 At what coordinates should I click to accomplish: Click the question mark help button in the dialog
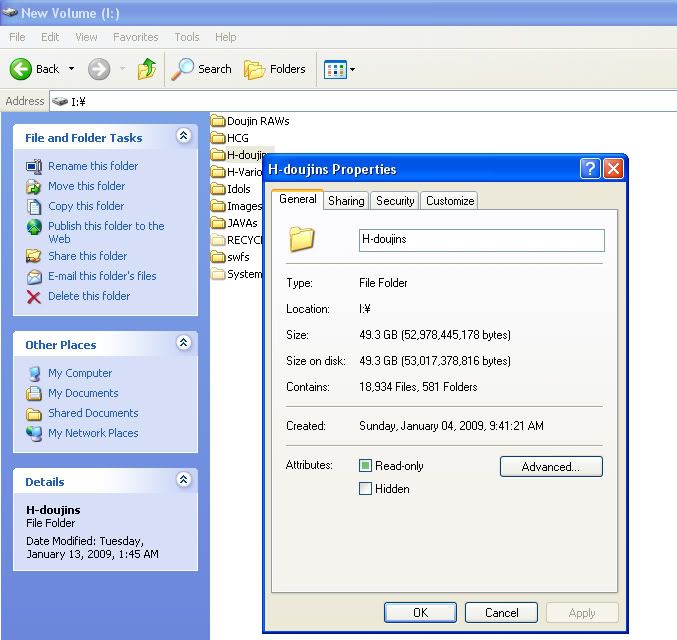(590, 169)
